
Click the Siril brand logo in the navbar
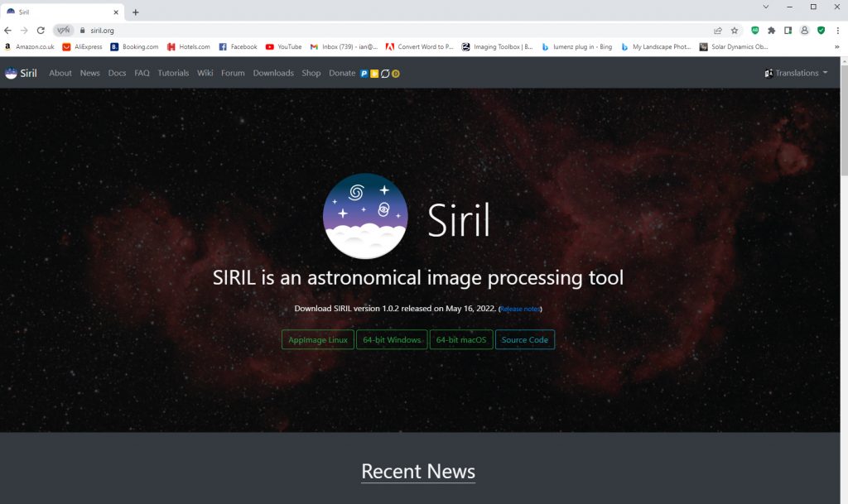tap(21, 73)
